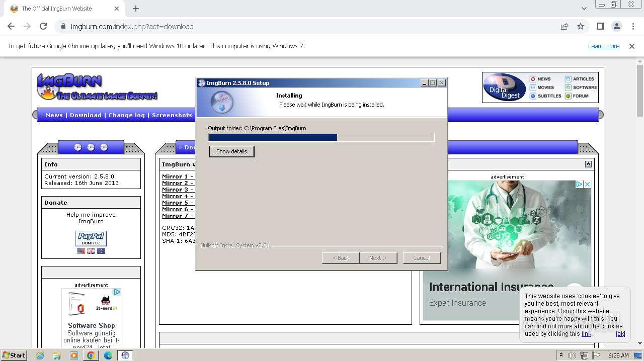The height and width of the screenshot is (362, 644).
Task: Open the cookies information link
Action: pyautogui.click(x=587, y=333)
